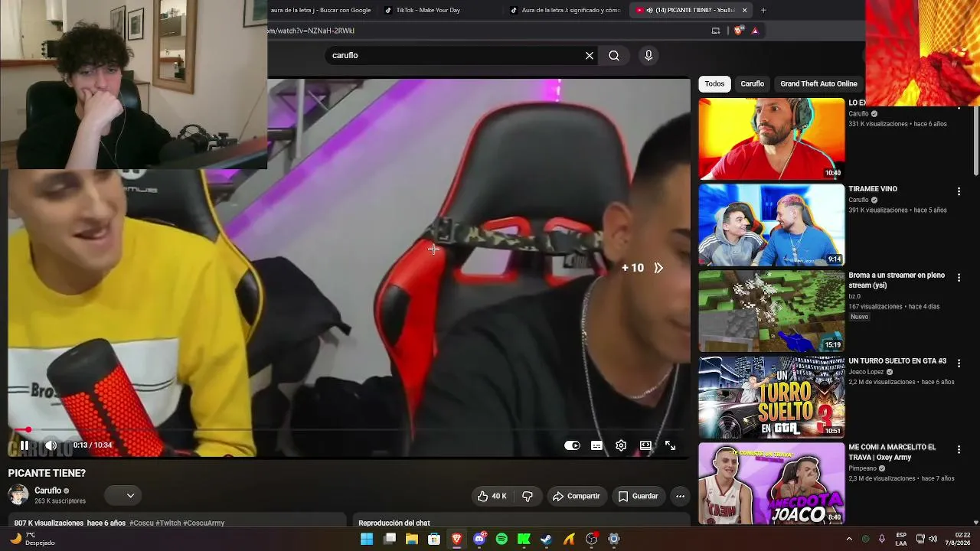
Task: Open the Windows Start menu
Action: [x=367, y=539]
